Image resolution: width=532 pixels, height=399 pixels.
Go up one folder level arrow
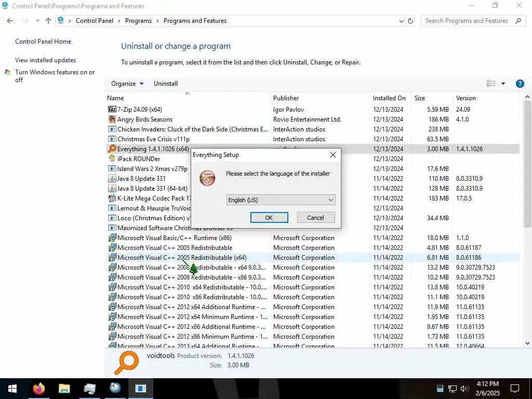pyautogui.click(x=48, y=21)
